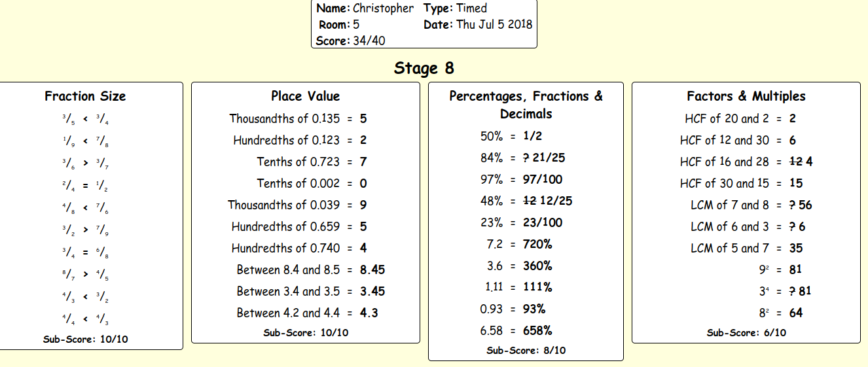Click the Factors & Multiples sub-score 6/10

747,333
